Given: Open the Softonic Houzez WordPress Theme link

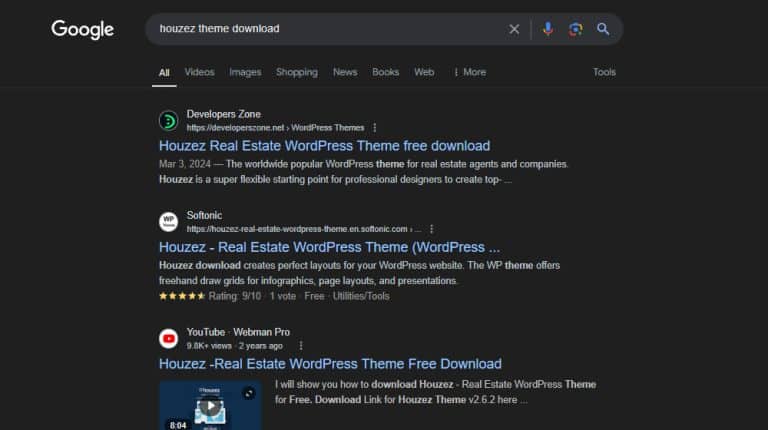Looking at the screenshot, I should click(329, 247).
